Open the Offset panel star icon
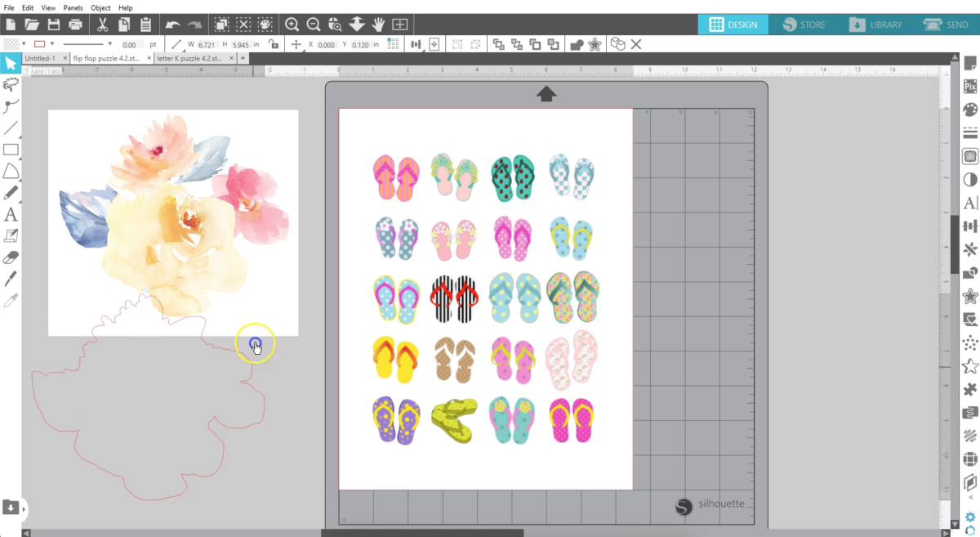The image size is (980, 537). tap(970, 296)
